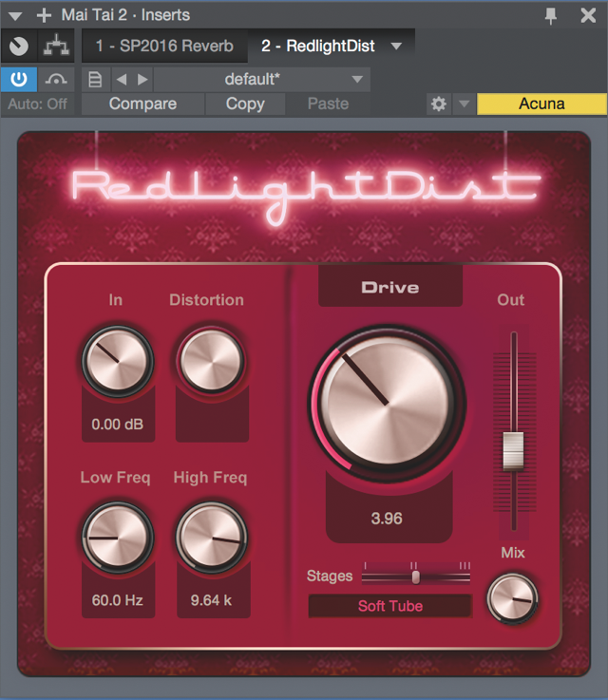This screenshot has width=608, height=700.
Task: Click the Auto: Off automation mode
Action: (x=37, y=104)
